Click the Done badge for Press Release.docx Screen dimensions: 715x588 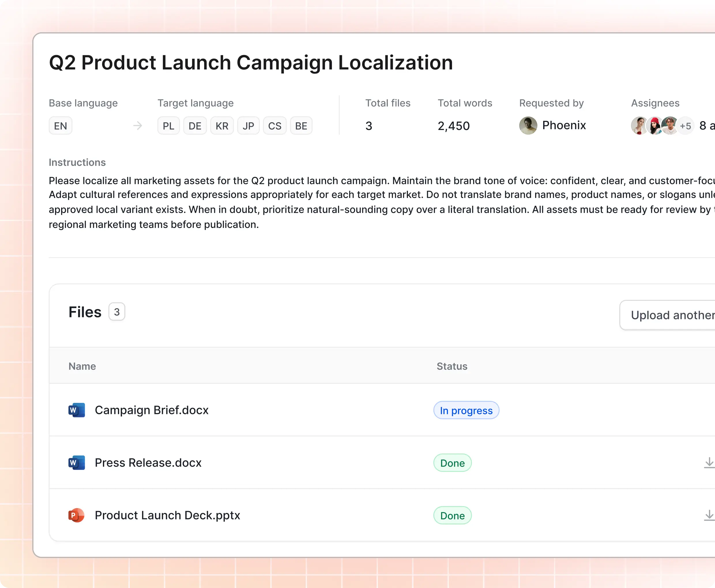[x=453, y=463]
